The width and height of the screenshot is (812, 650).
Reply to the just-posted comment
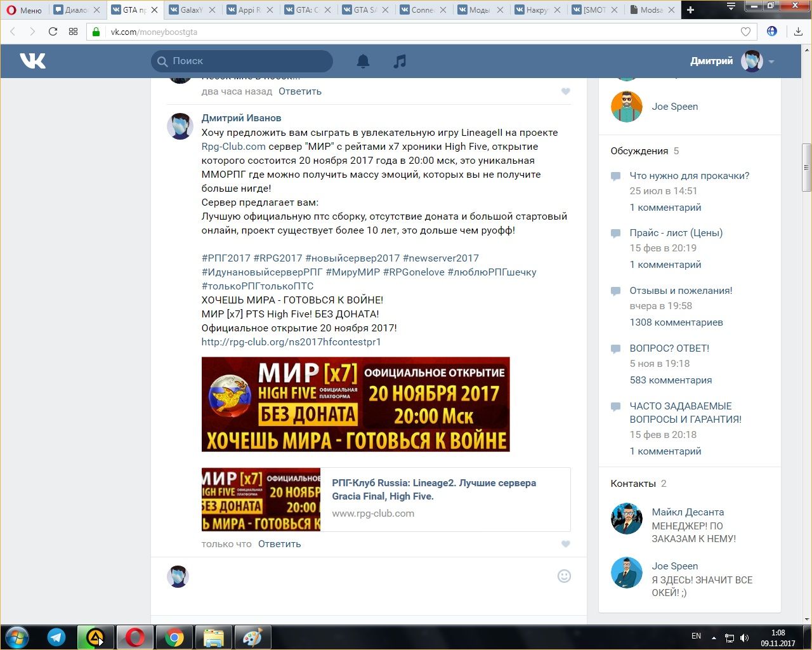[x=280, y=544]
